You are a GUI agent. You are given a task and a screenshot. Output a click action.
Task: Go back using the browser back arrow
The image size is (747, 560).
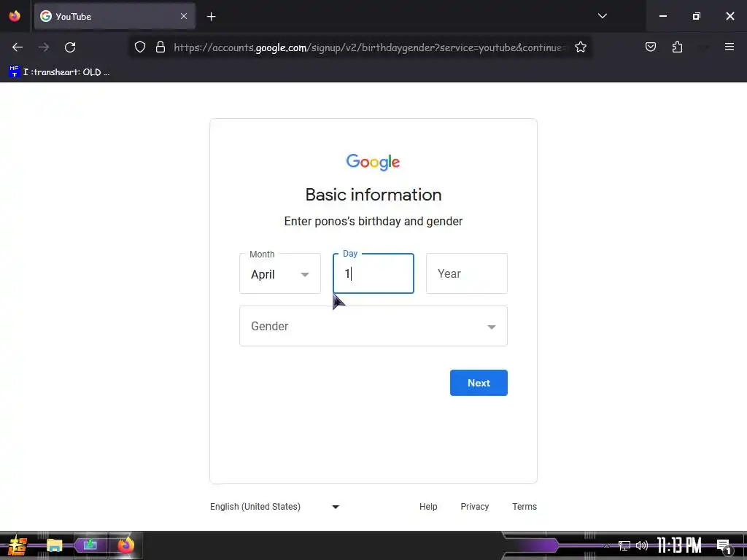coord(18,47)
